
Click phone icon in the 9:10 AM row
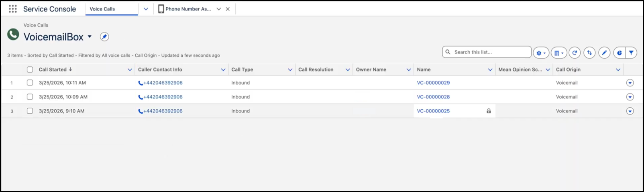coord(141,111)
